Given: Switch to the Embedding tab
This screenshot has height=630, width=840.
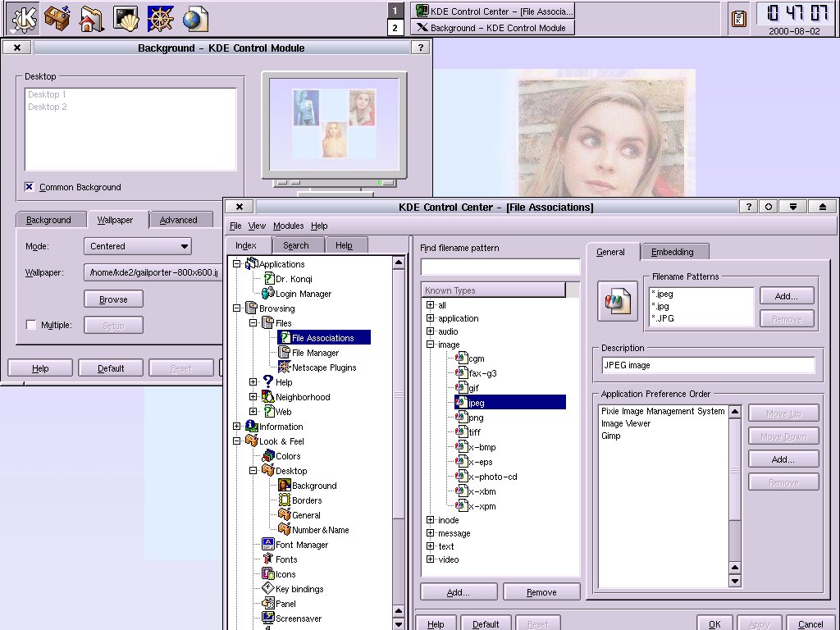Looking at the screenshot, I should [x=673, y=253].
